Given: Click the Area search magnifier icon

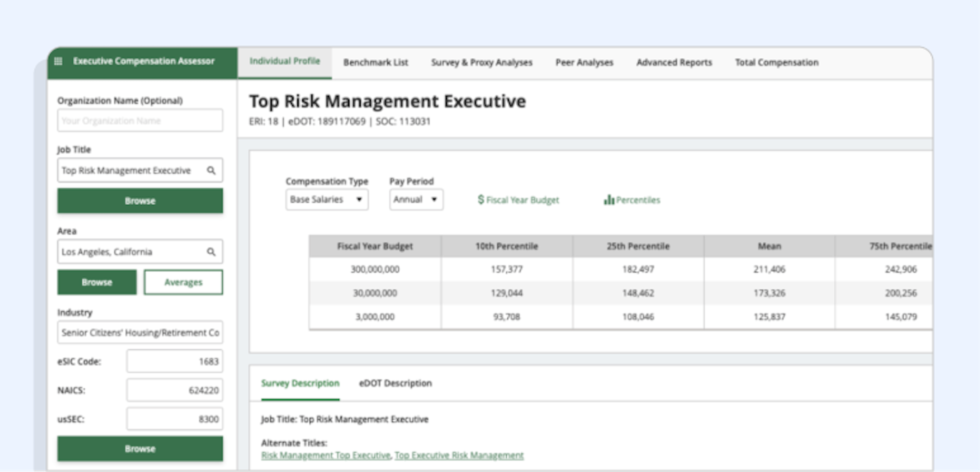Looking at the screenshot, I should (211, 252).
